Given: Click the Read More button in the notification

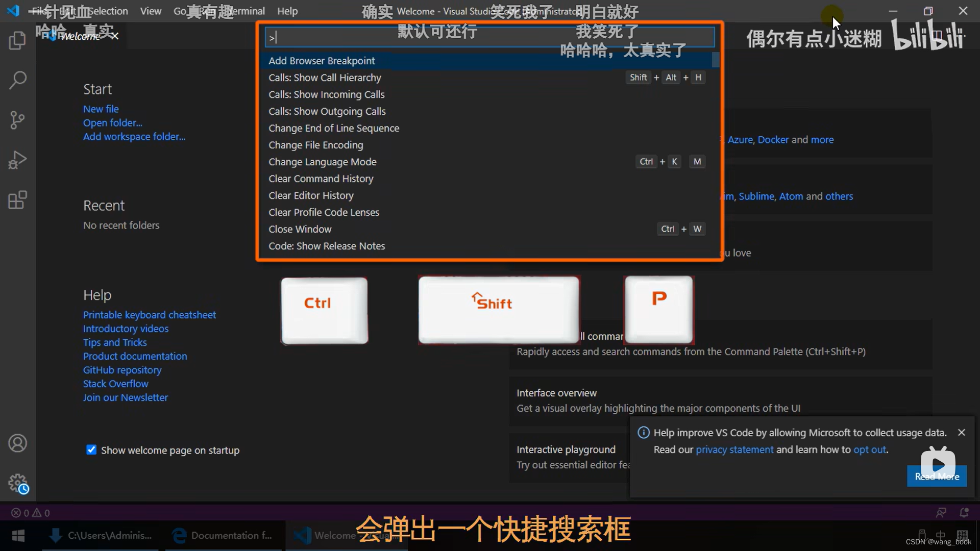Looking at the screenshot, I should coord(937,476).
